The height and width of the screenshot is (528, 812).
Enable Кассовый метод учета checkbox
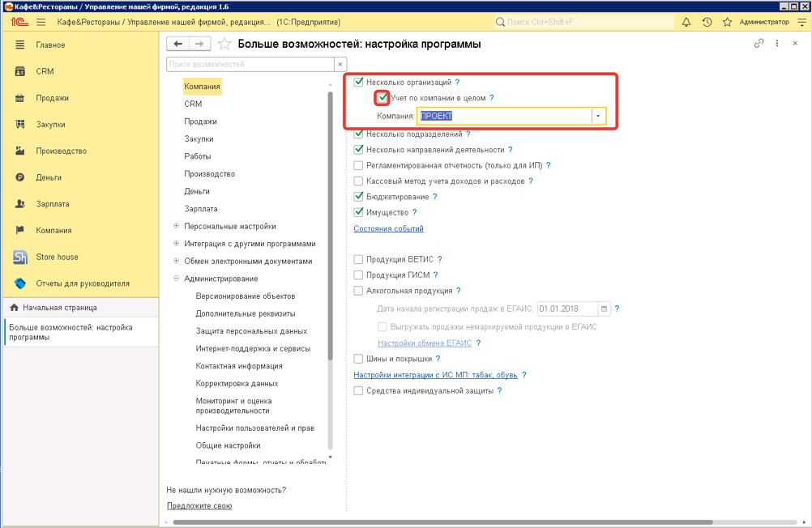358,181
